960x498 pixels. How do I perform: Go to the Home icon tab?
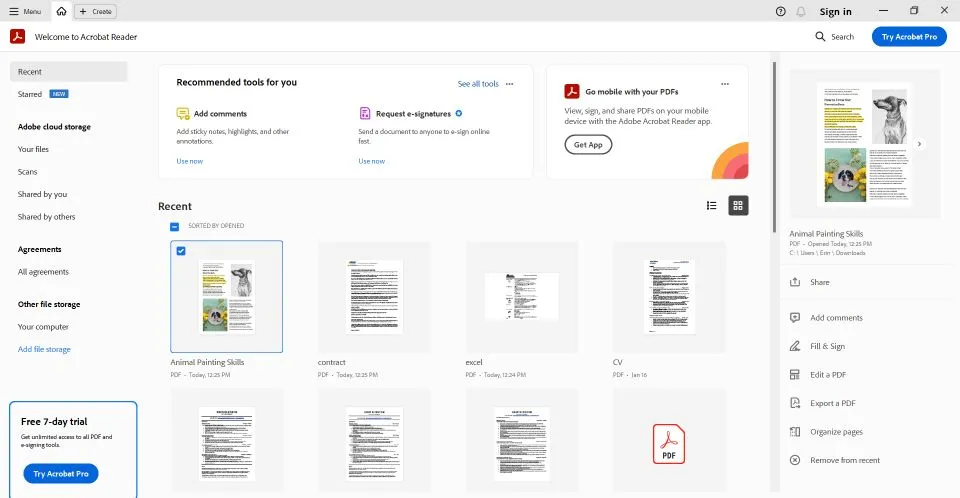tap(61, 11)
